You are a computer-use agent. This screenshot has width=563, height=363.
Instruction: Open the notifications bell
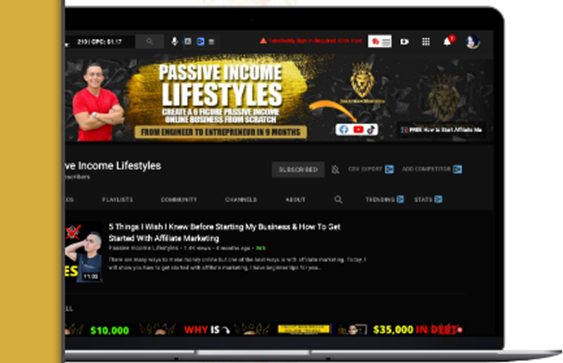pos(447,42)
